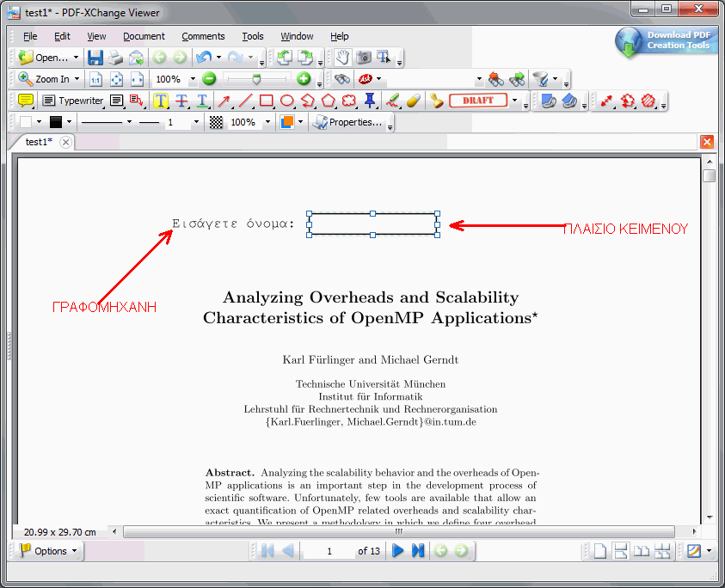Select the Distance measuring tool

click(606, 101)
